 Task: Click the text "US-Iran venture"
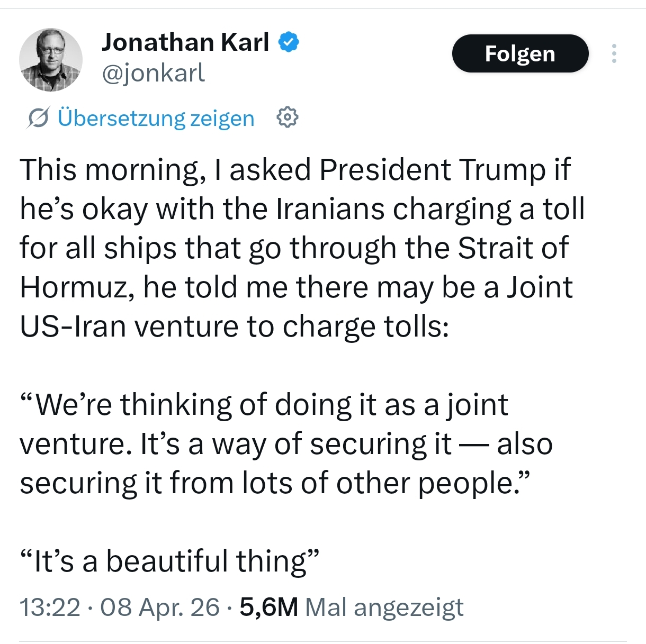coord(129,326)
